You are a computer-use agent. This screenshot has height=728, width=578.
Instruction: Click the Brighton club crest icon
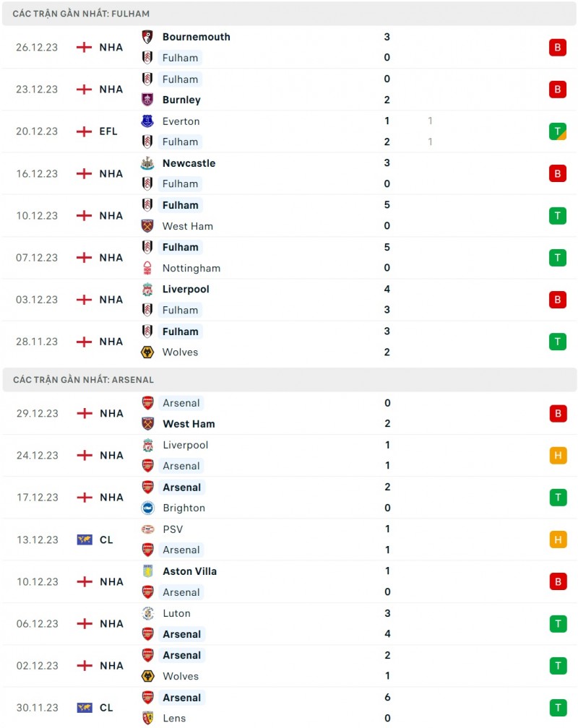coord(147,508)
